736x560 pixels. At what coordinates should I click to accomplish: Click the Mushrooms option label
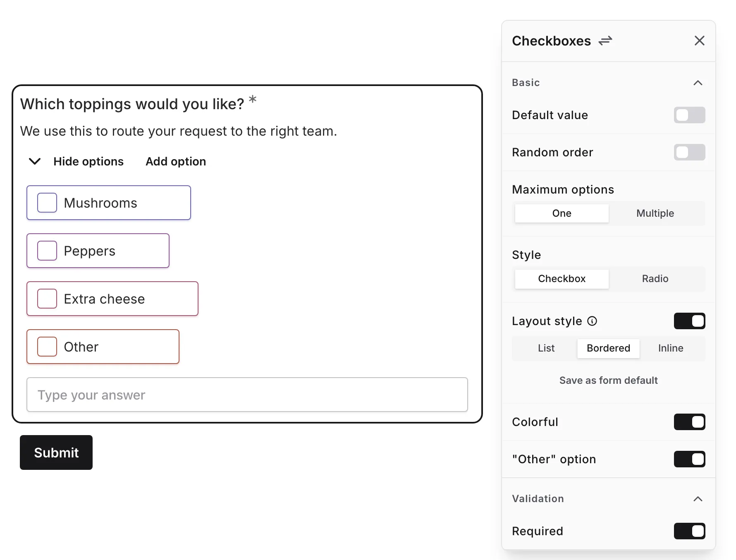pos(100,203)
